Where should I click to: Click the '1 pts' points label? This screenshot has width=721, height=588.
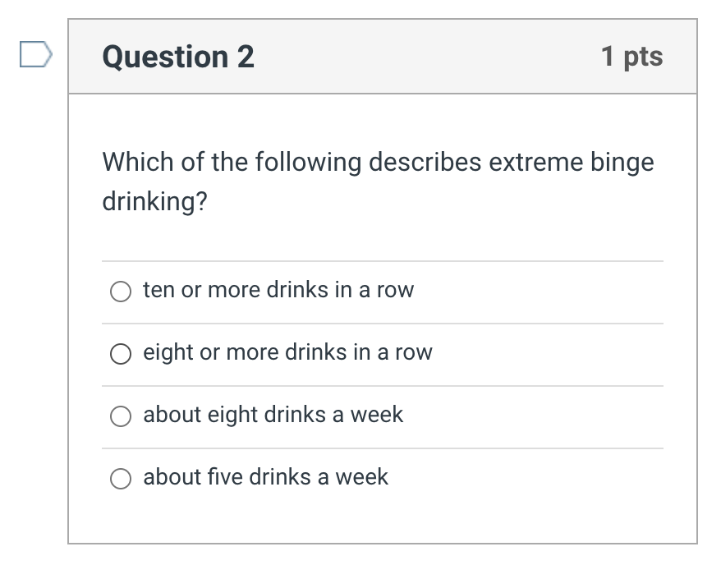631,57
